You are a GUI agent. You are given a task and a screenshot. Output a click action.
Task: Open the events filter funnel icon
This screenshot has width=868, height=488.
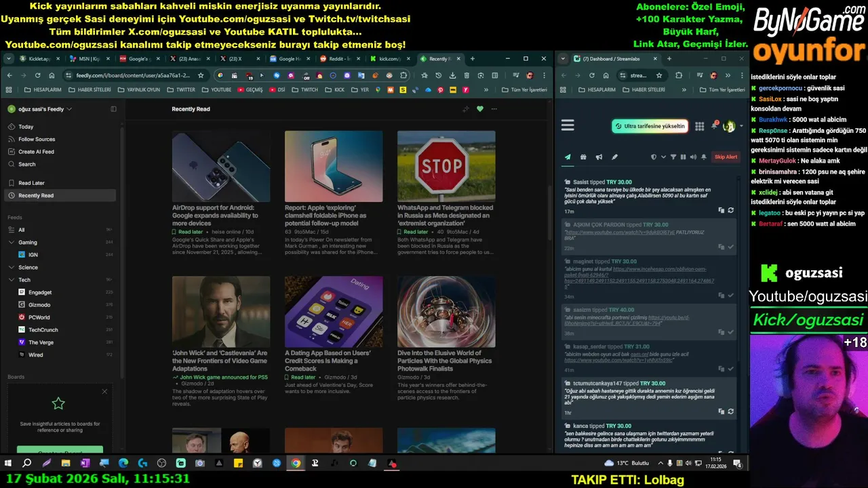673,157
